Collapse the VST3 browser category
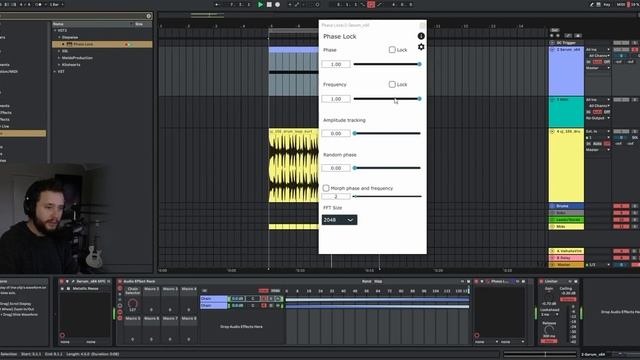Image resolution: width=640 pixels, height=360 pixels. tap(55, 30)
